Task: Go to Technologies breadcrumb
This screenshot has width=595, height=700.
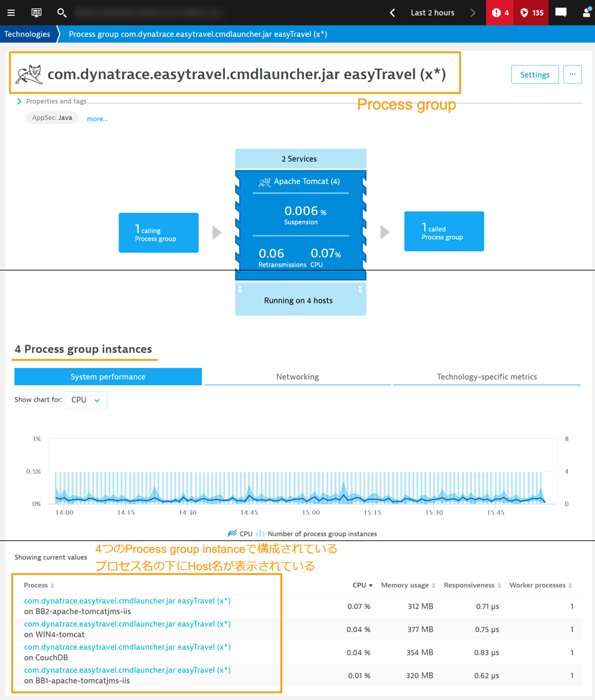Action: 27,35
